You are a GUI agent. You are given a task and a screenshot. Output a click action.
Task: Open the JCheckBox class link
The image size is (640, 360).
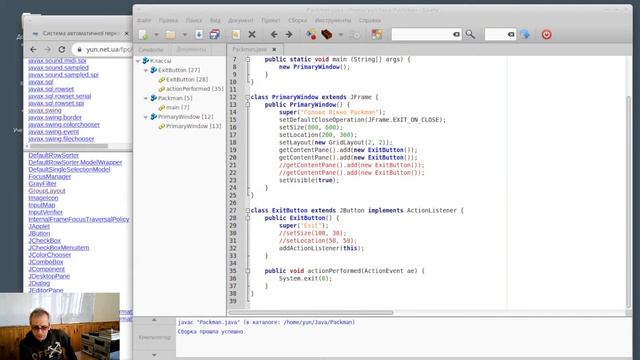click(x=44, y=241)
